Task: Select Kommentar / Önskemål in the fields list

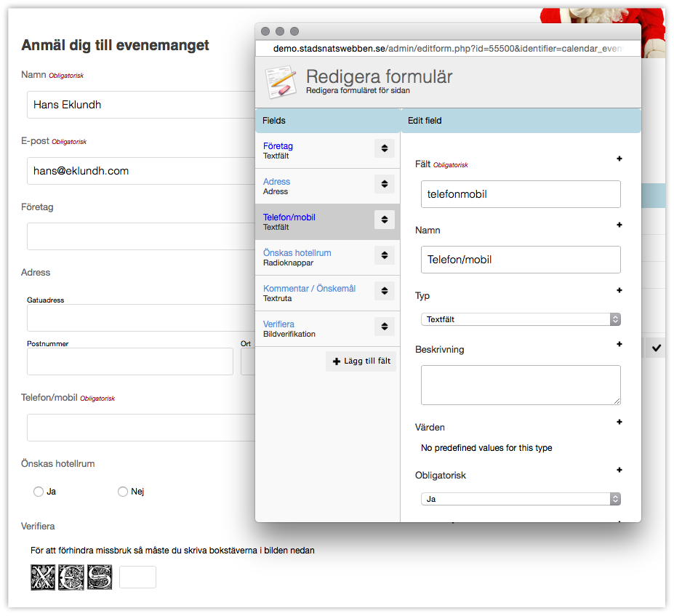Action: pos(309,289)
